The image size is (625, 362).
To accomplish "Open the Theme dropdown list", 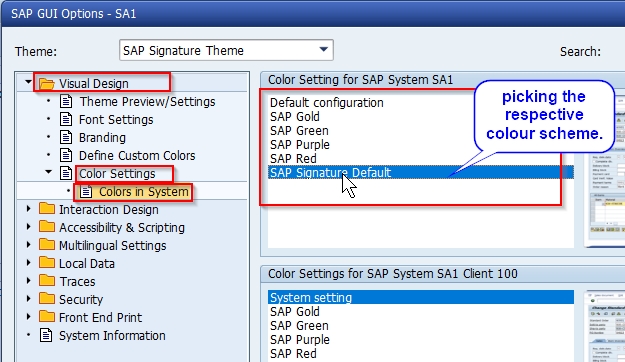I will pos(324,50).
